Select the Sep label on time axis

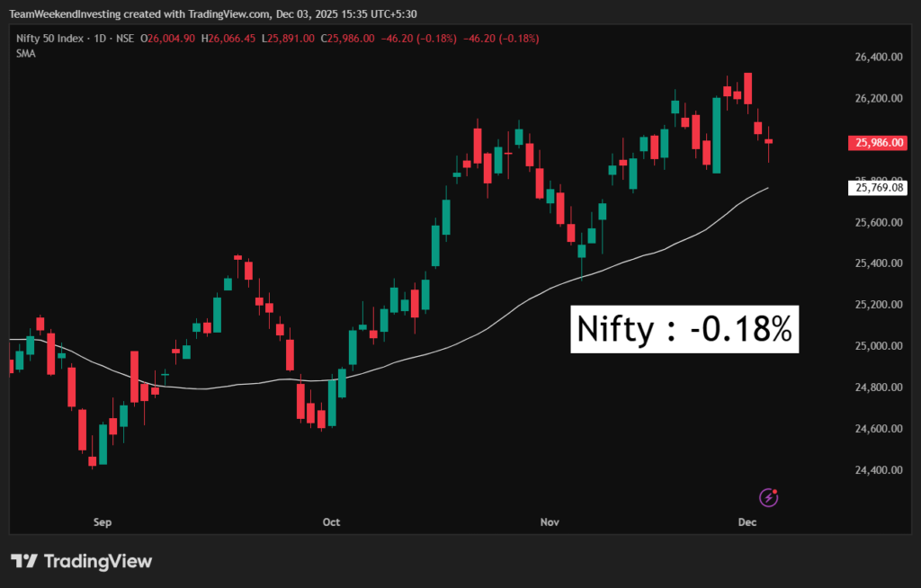pos(102,521)
